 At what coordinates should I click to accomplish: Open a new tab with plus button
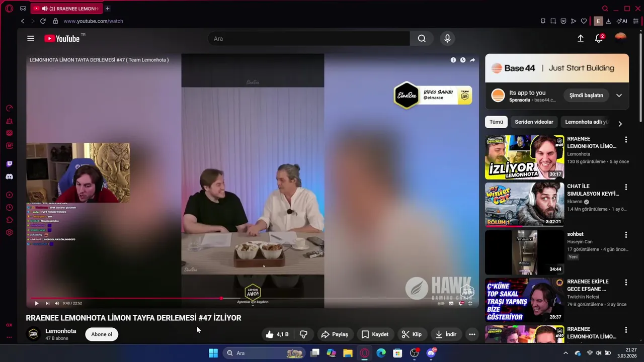107,9
